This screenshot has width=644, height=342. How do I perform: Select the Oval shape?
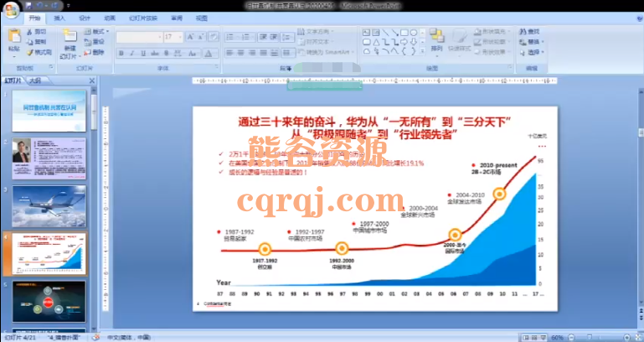[x=414, y=33]
